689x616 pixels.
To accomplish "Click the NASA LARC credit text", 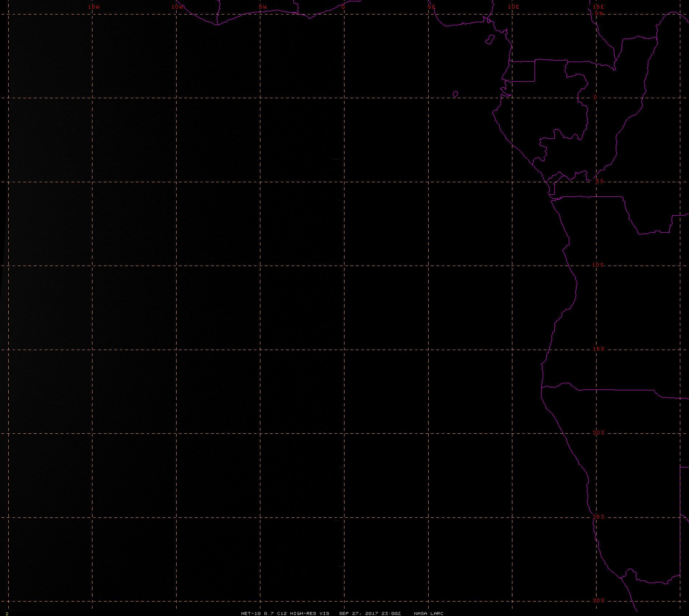I will [429, 613].
